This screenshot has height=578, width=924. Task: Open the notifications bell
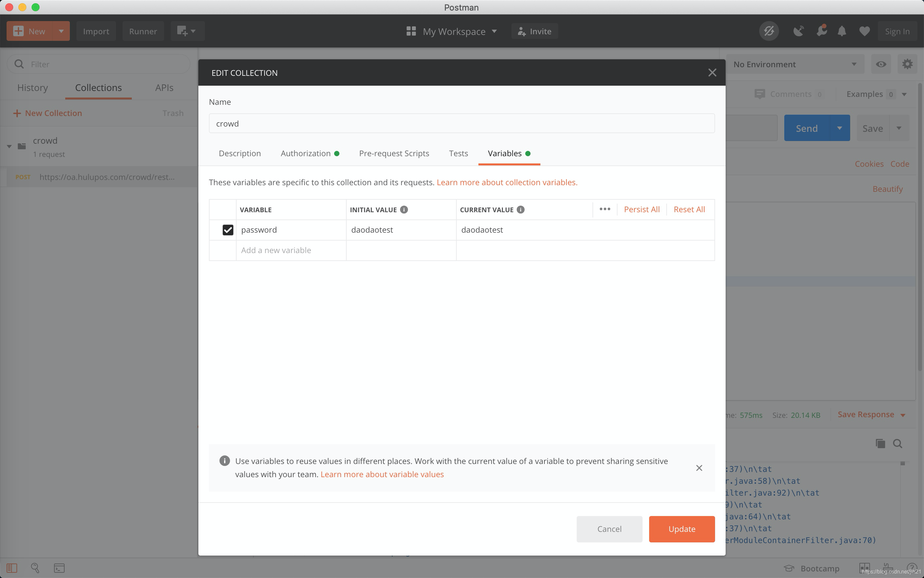tap(841, 31)
